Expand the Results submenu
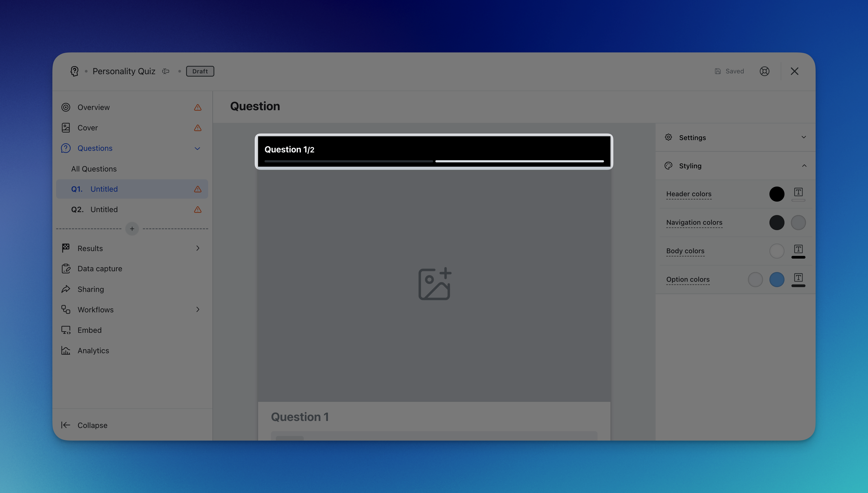This screenshot has width=868, height=493. 198,248
